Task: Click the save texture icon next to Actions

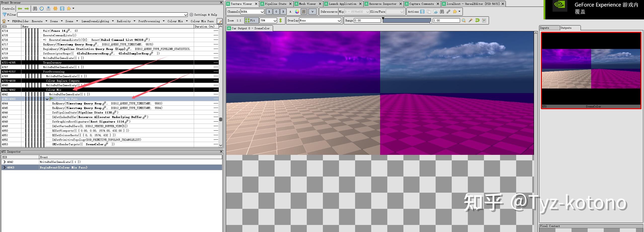Action: [422, 12]
